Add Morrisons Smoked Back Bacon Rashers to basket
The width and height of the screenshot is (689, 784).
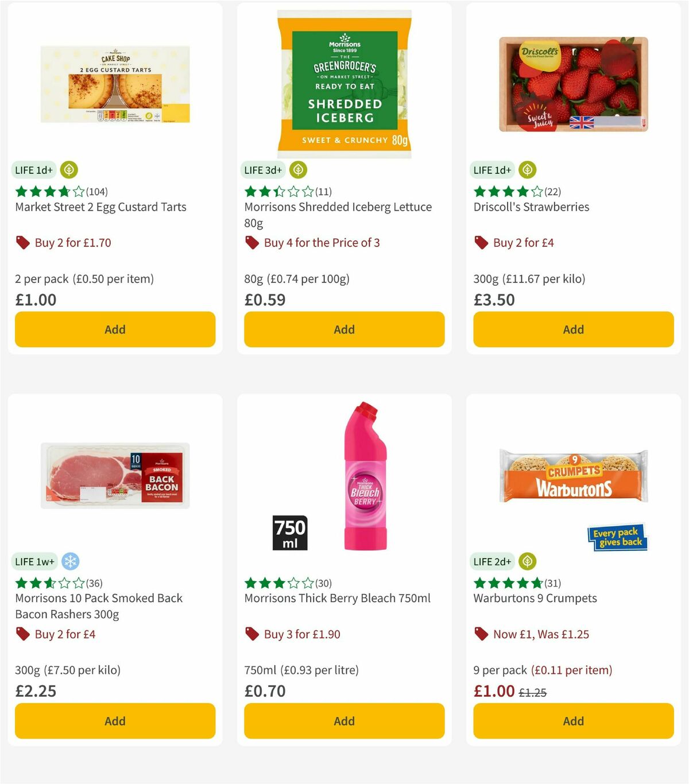115,721
